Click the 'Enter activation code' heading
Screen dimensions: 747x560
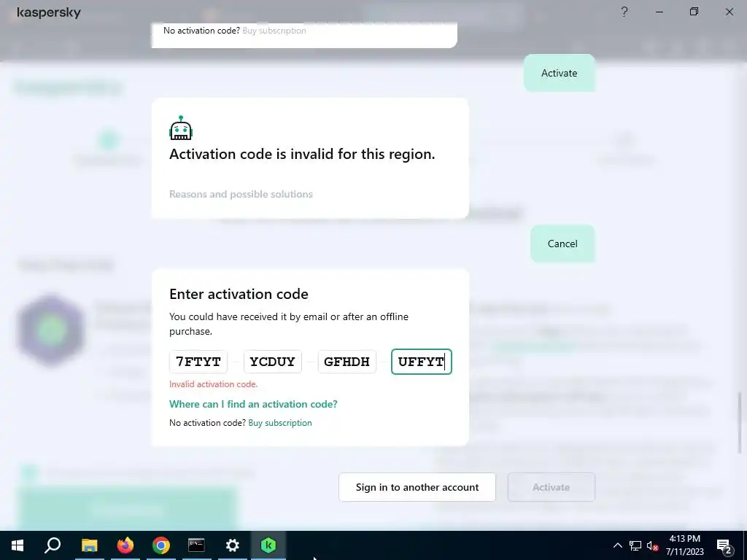click(x=239, y=294)
